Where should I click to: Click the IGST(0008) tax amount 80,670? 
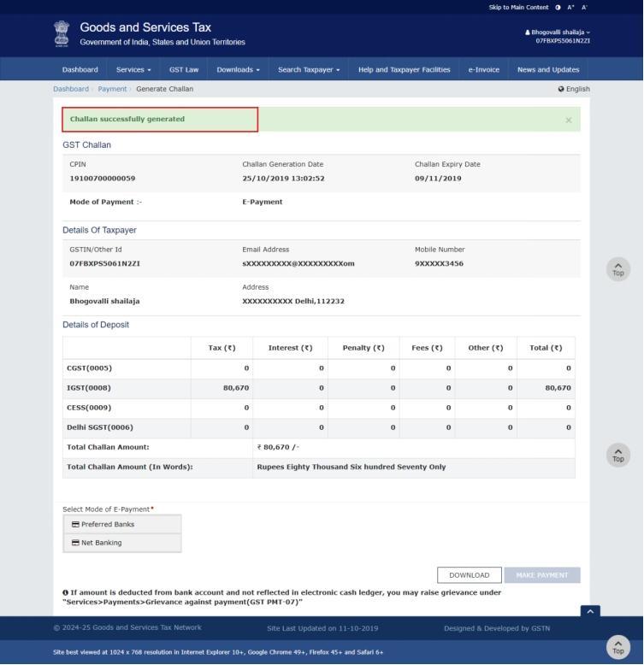click(236, 388)
